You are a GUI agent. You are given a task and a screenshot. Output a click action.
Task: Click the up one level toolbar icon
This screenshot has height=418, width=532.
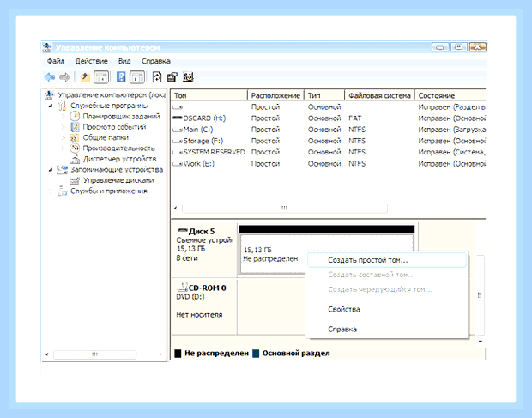[x=85, y=77]
